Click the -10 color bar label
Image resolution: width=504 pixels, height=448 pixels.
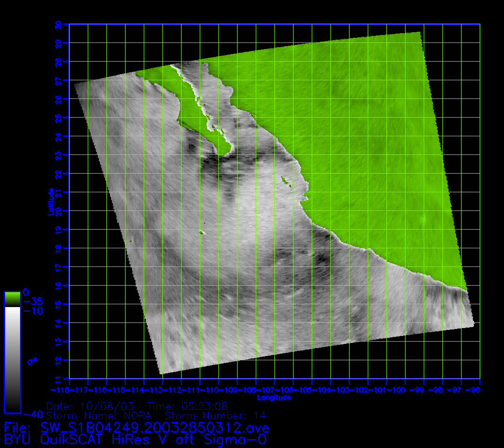(33, 311)
